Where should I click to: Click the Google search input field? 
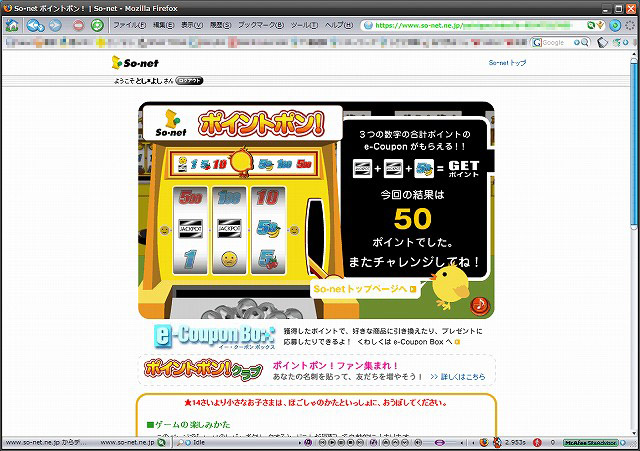pos(557,42)
